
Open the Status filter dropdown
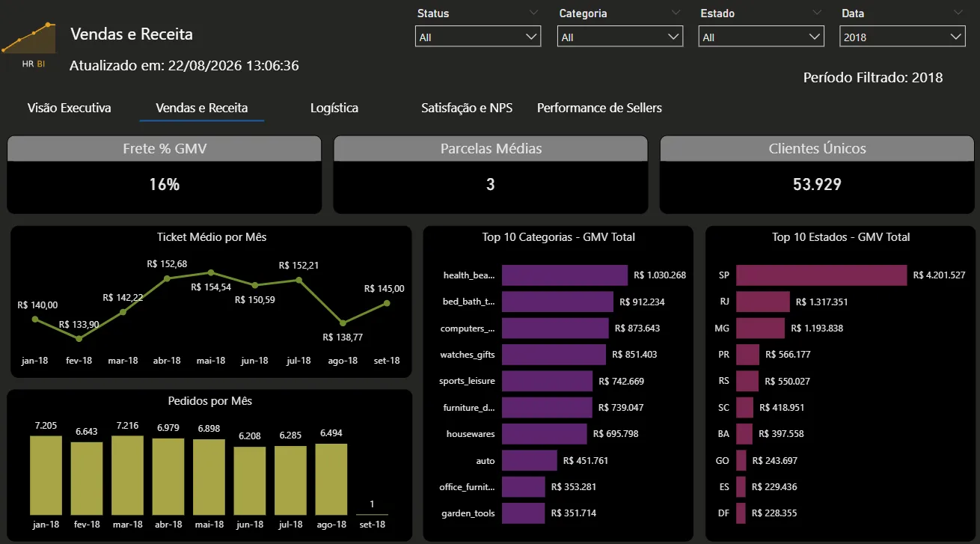pos(478,37)
